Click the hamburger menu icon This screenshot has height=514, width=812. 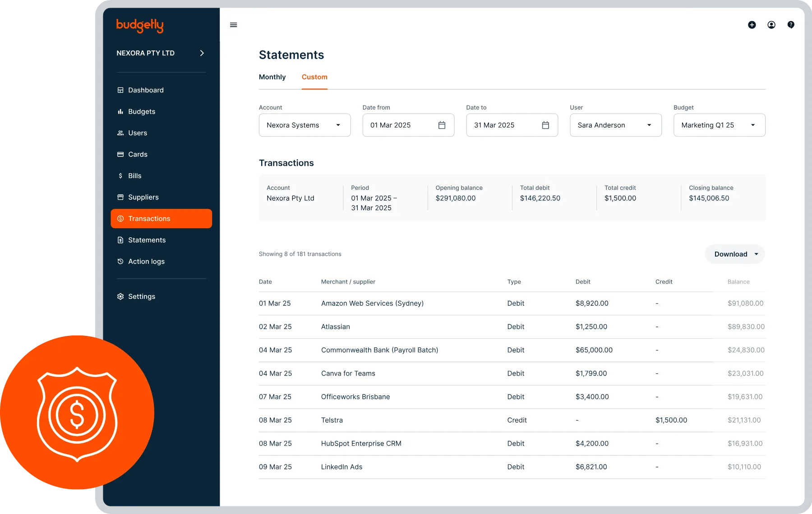point(233,25)
